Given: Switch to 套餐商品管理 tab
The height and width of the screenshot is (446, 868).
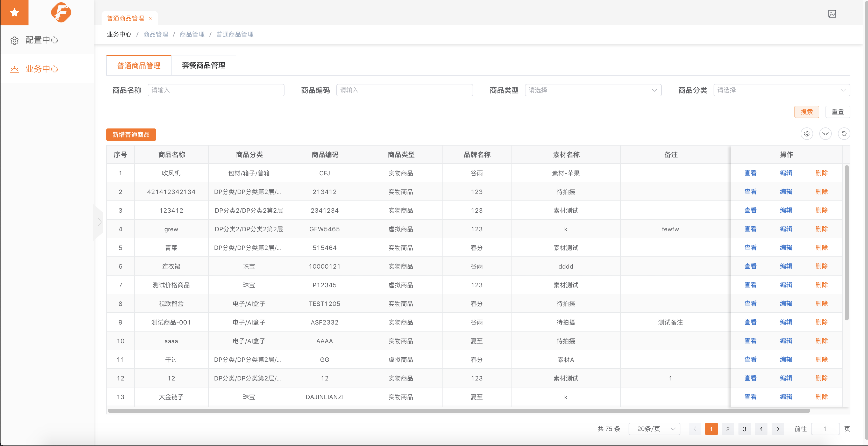Looking at the screenshot, I should 203,65.
